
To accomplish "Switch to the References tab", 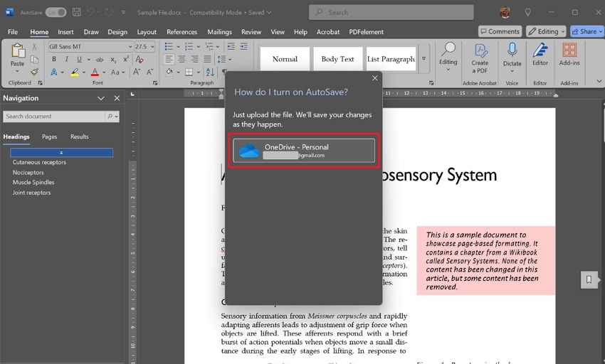I will pyautogui.click(x=181, y=32).
